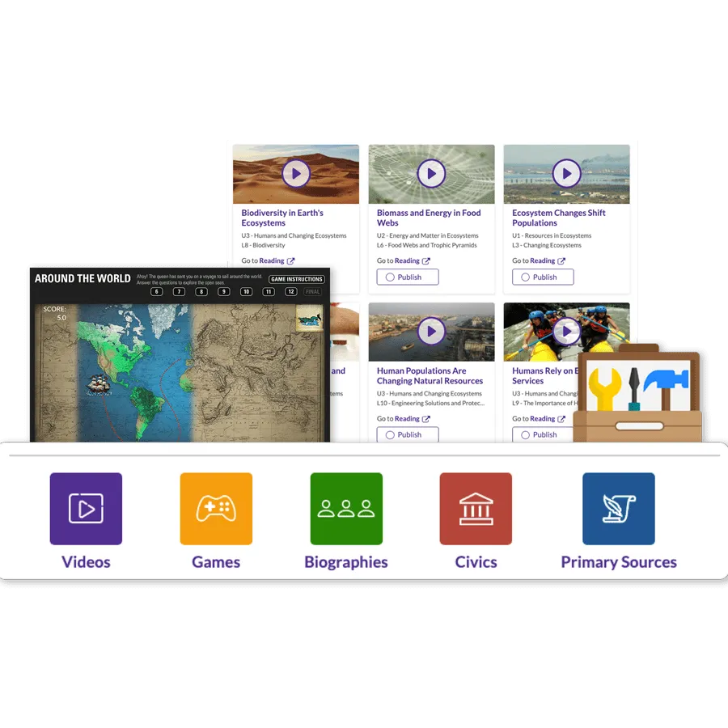Click 'U2 - Energy and Matter in Ecosystems' text

point(427,236)
